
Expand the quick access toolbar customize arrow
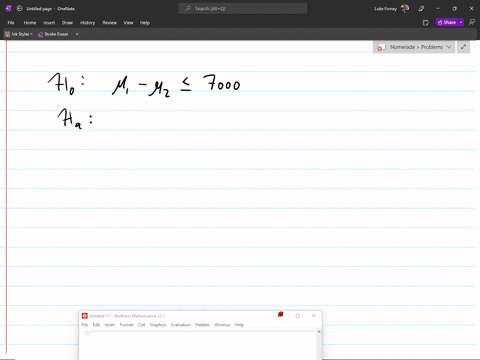[x=77, y=34]
